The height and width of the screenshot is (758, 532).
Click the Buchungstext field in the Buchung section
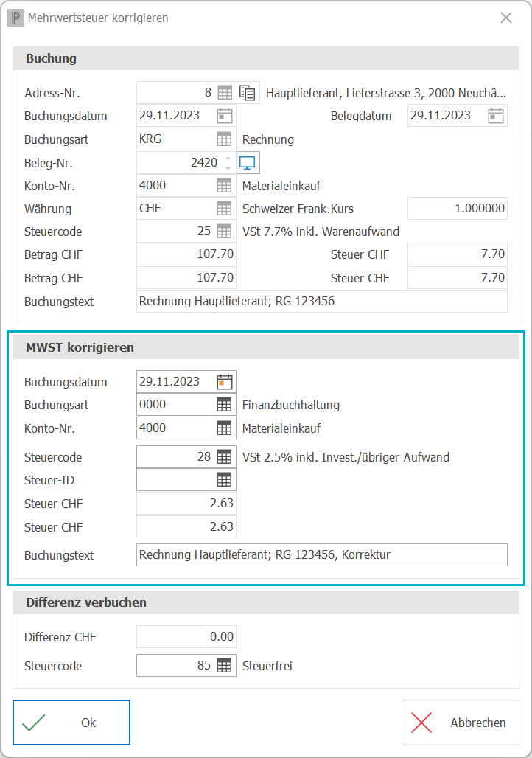coord(322,301)
